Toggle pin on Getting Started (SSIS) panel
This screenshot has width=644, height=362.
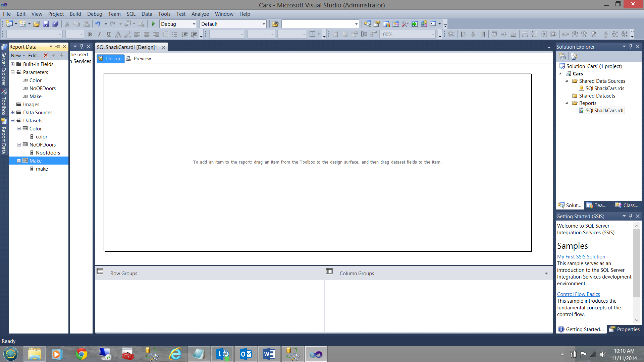631,216
